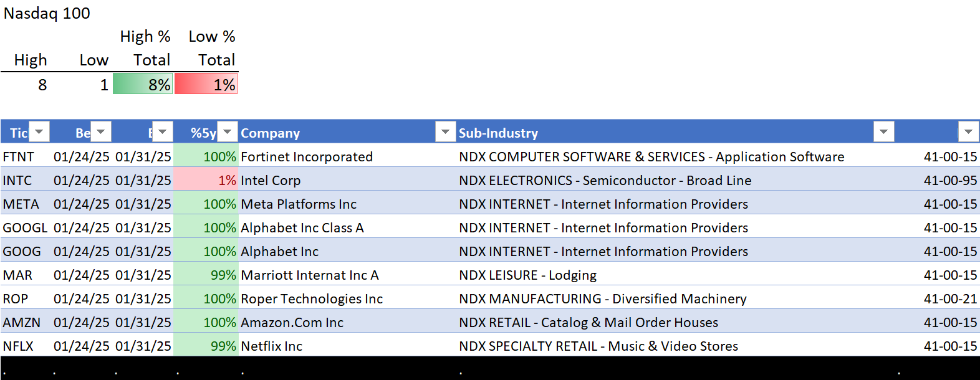Click the High count value 8
Screen dimensions: 980x380
pos(42,85)
